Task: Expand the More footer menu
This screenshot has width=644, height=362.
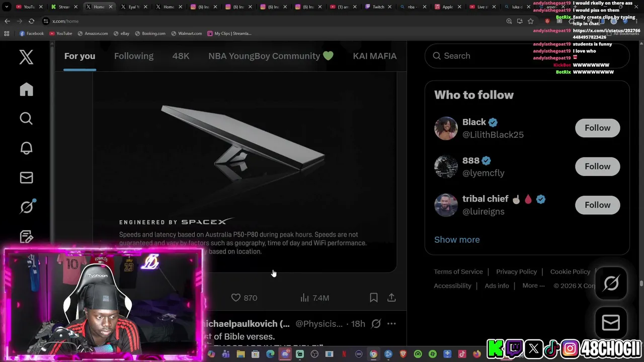Action: (533, 286)
